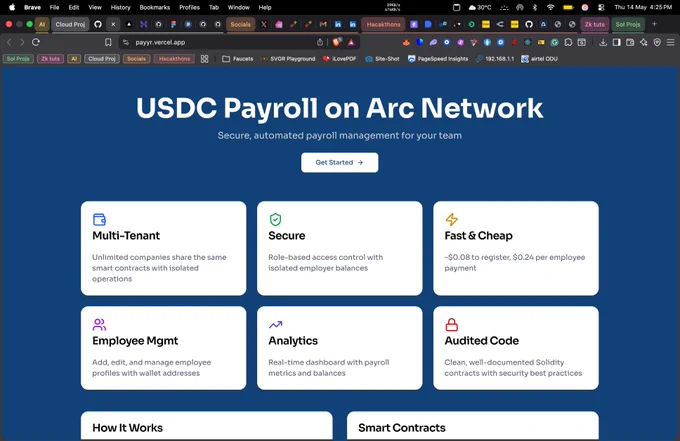The width and height of the screenshot is (680, 441).
Task: Open the Profiles menu
Action: (190, 7)
